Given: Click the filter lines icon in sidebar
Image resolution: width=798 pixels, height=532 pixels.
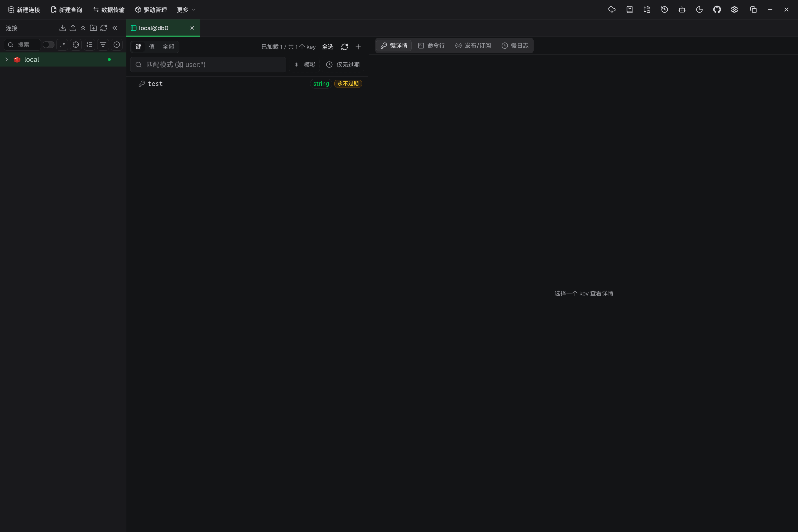Looking at the screenshot, I should (103, 45).
